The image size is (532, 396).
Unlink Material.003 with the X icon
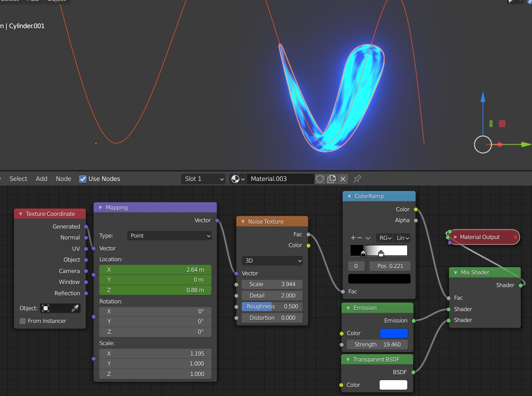343,179
